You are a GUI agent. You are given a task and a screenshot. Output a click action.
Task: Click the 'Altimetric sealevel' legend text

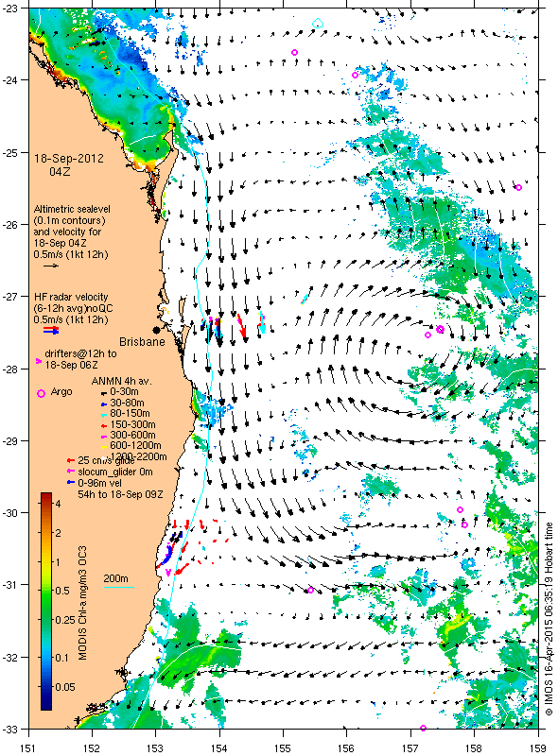coord(72,209)
